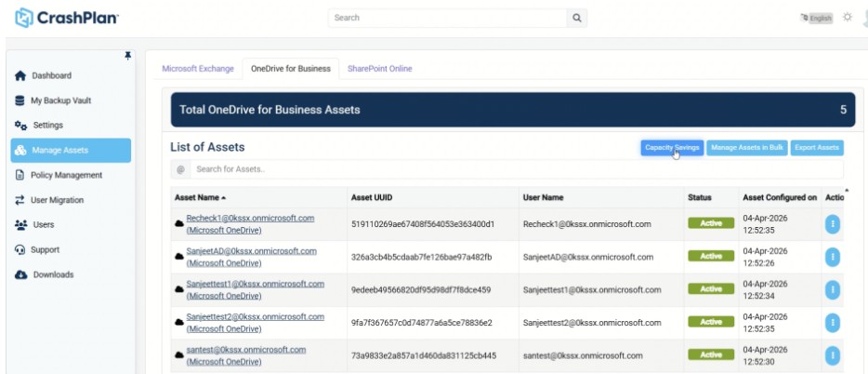The height and width of the screenshot is (374, 868).
Task: Click the Asset UUID column header
Action: 372,197
